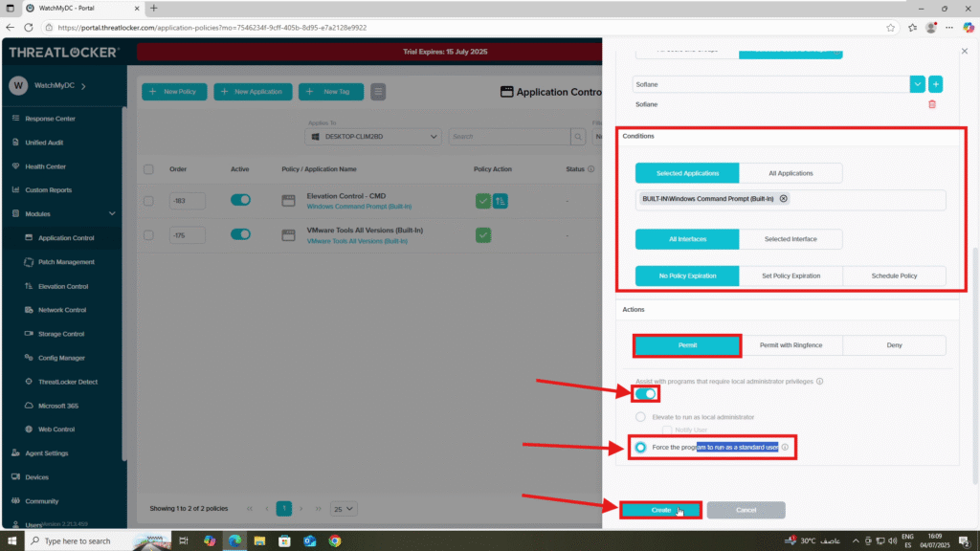Collapse the Modules section
This screenshot has height=551, width=980.
click(112, 213)
